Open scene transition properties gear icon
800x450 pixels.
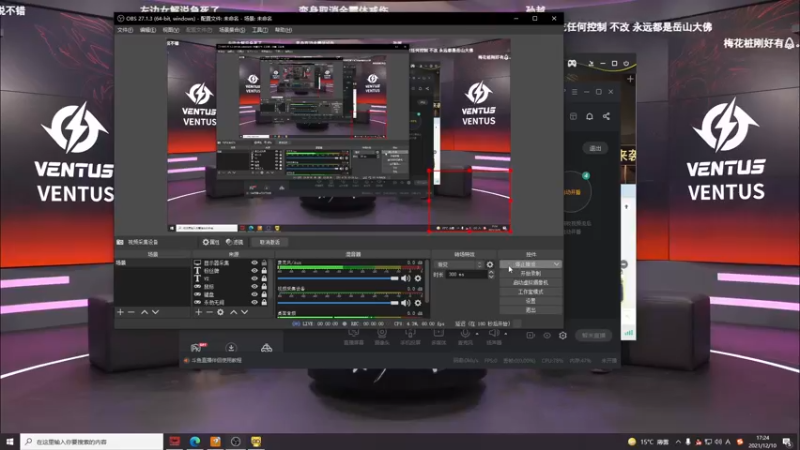pos(490,264)
